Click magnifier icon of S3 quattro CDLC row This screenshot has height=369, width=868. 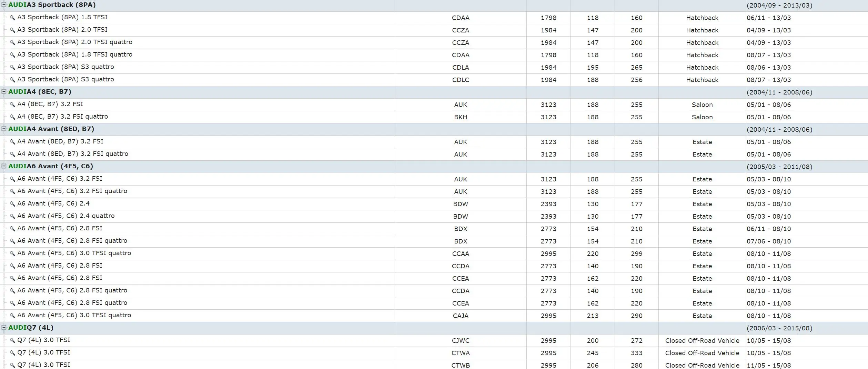12,80
